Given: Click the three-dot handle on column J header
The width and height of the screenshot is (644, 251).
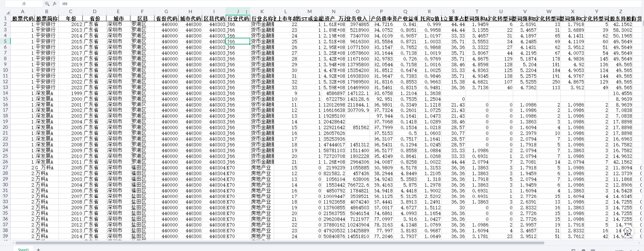Looking at the screenshot, I should point(247,12).
